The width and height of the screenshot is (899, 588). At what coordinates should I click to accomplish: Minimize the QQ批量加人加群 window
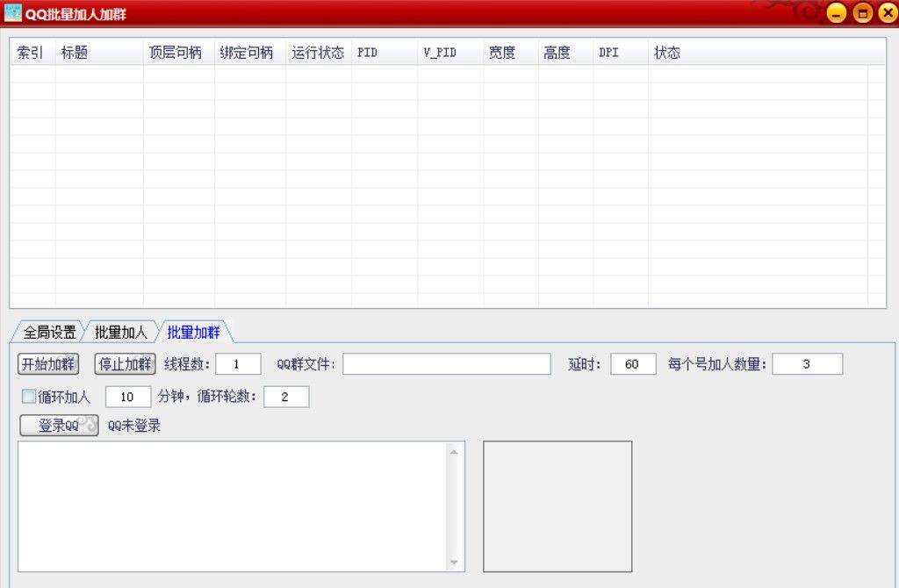(837, 13)
